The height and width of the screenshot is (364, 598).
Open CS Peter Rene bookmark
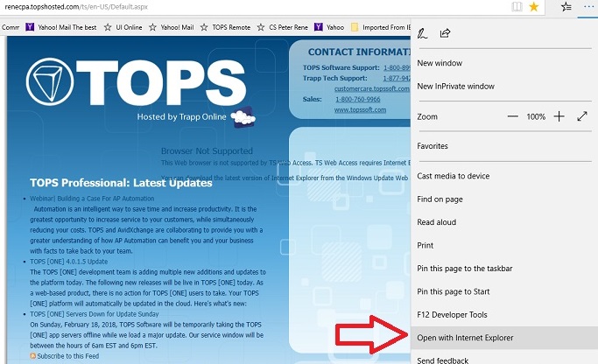(x=283, y=27)
